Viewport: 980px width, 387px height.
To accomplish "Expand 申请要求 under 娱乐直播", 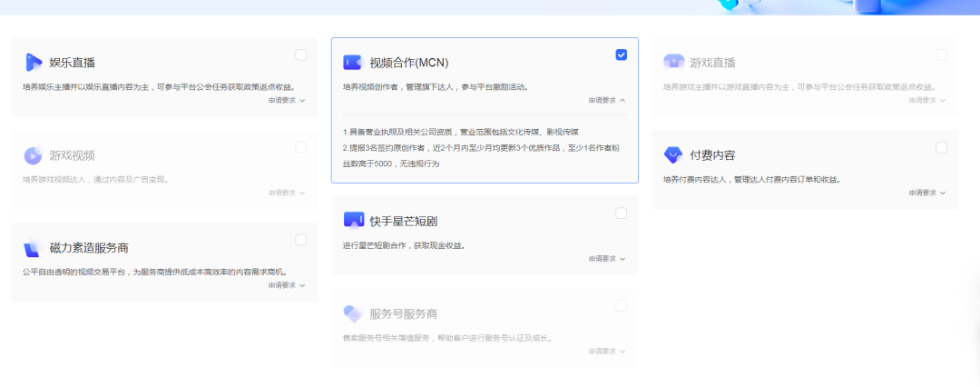I will pos(287,100).
